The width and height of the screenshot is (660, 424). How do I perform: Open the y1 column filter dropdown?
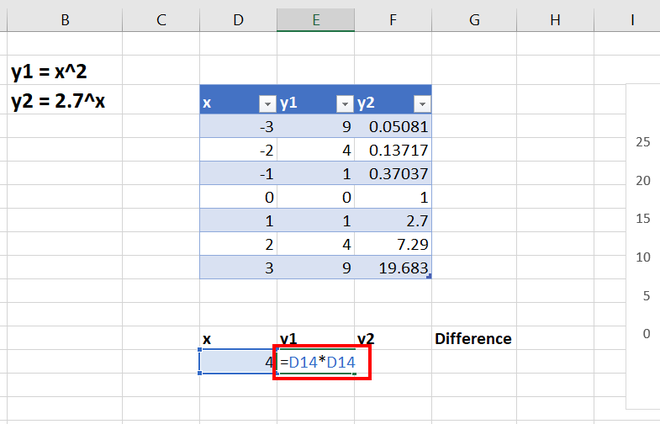[344, 104]
